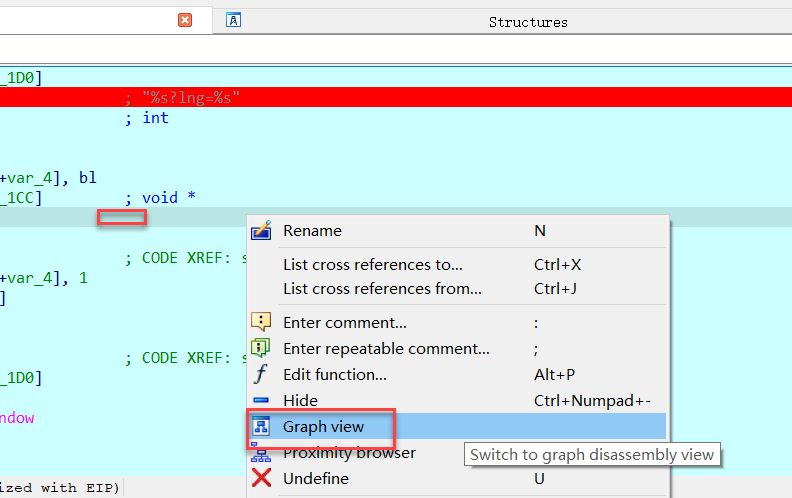Close the tab with the red X button

pos(185,20)
